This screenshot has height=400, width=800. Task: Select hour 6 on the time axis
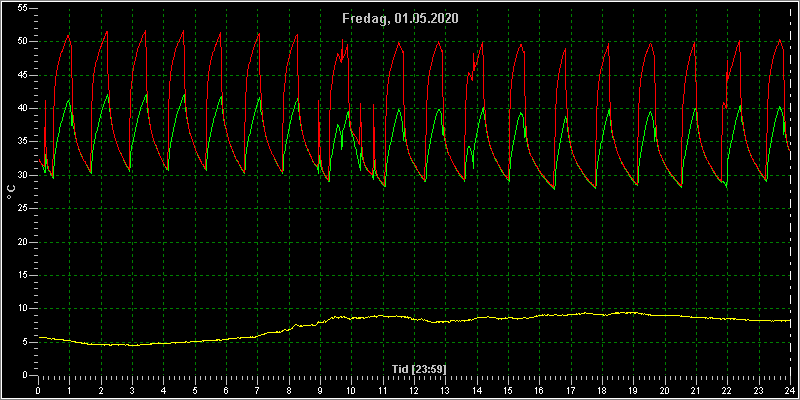(226, 391)
